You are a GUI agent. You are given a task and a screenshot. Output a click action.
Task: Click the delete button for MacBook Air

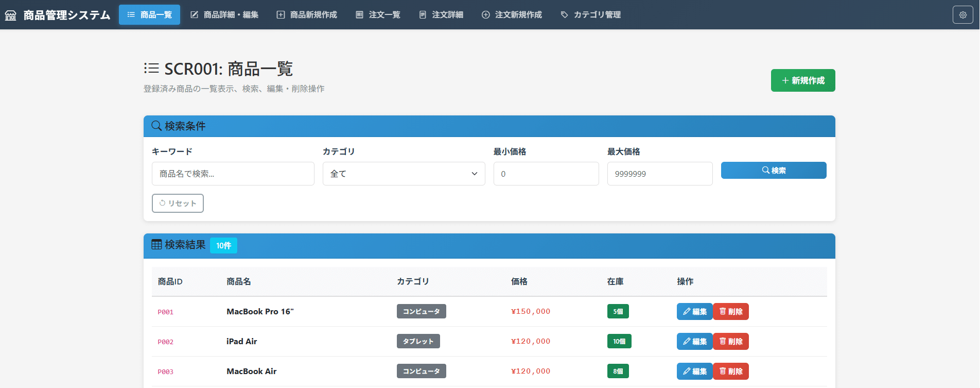pyautogui.click(x=731, y=372)
